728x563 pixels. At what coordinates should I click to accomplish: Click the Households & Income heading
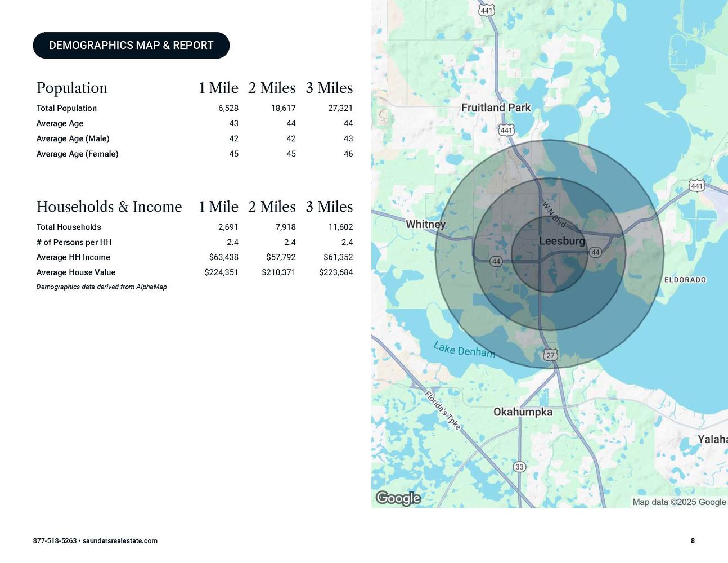(x=109, y=207)
